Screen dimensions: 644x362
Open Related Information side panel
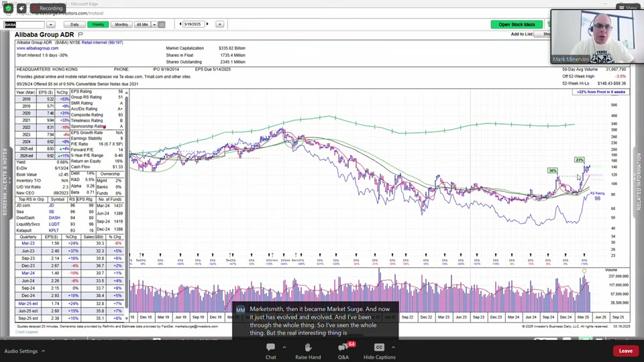pos(639,182)
